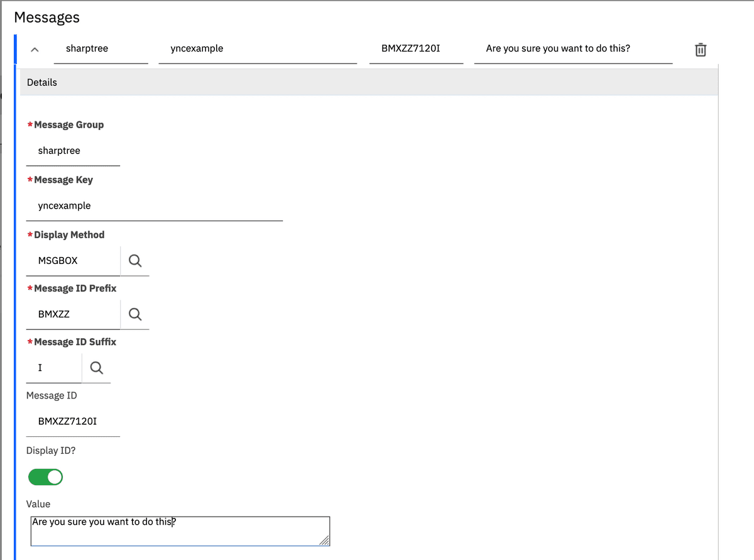Select the Details section tab
The image size is (754, 560).
pos(41,82)
